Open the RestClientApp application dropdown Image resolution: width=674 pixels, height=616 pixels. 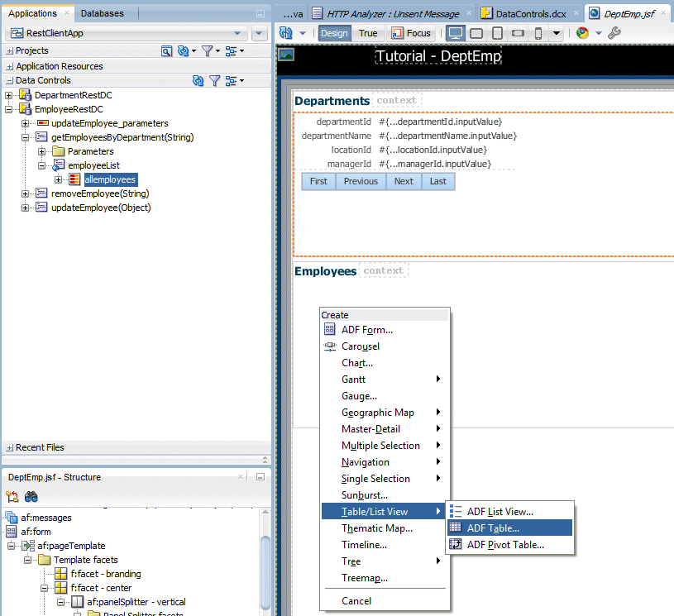(237, 33)
